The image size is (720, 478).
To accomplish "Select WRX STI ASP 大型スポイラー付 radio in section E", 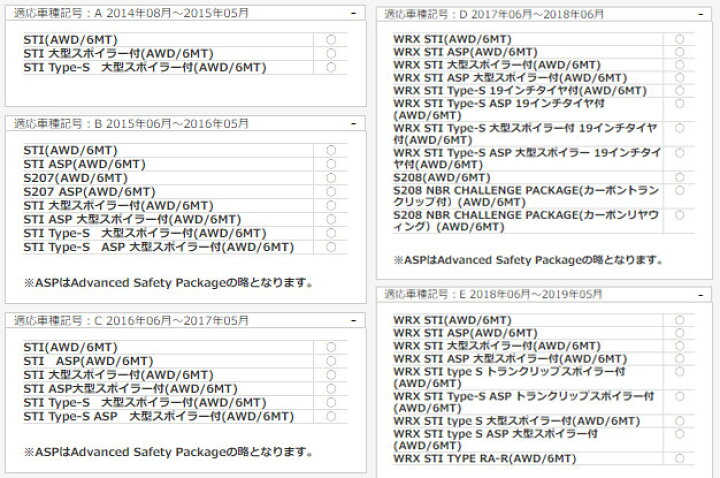I will (680, 359).
